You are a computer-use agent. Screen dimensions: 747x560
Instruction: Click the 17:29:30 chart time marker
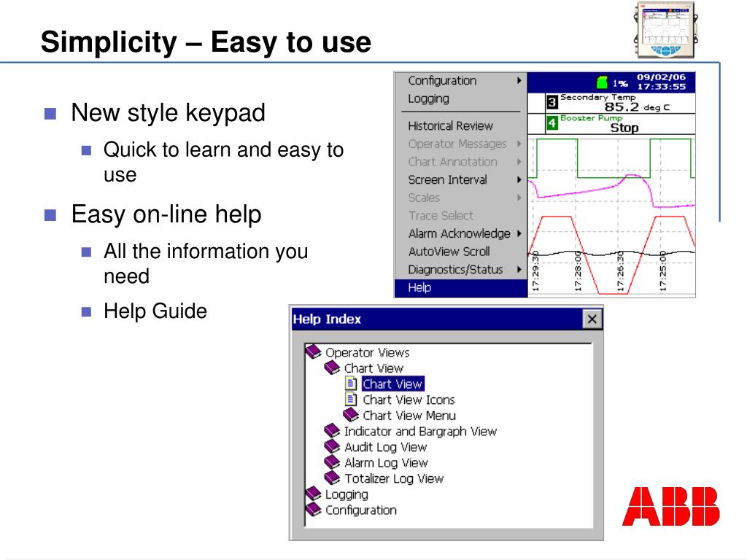pyautogui.click(x=535, y=271)
